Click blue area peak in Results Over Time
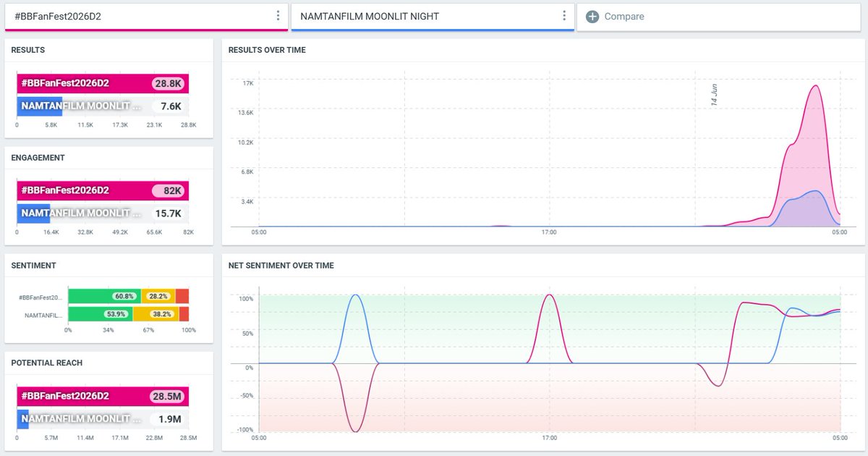The height and width of the screenshot is (456, 868). (815, 191)
